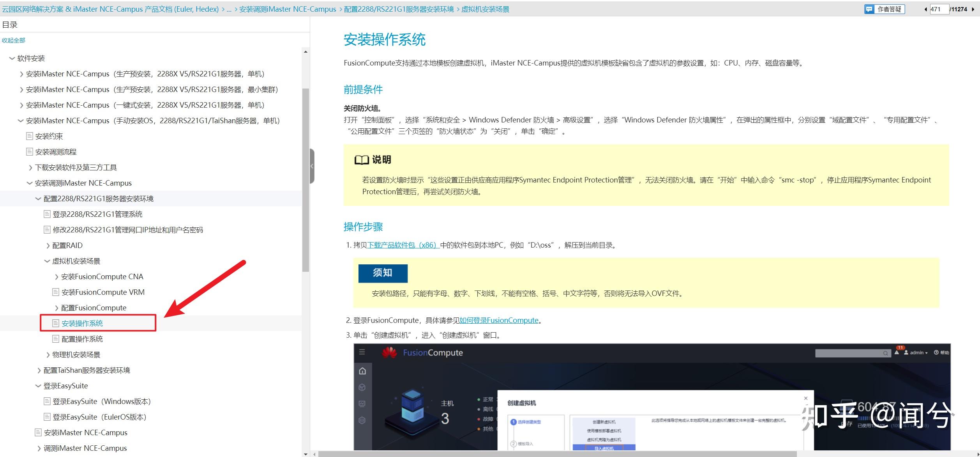Select the monitoring chart icon in FusionCompute sidebar
980x457 pixels.
click(x=362, y=403)
